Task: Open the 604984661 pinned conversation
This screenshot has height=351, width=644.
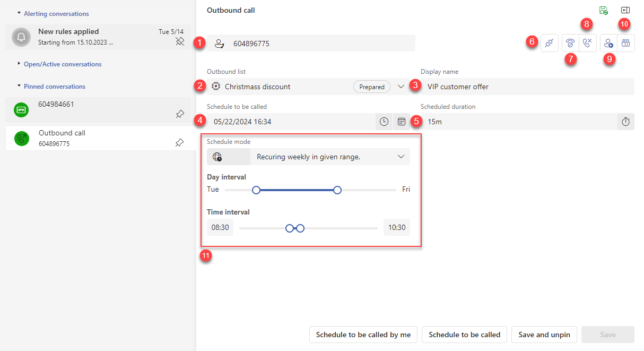Action: click(x=98, y=110)
